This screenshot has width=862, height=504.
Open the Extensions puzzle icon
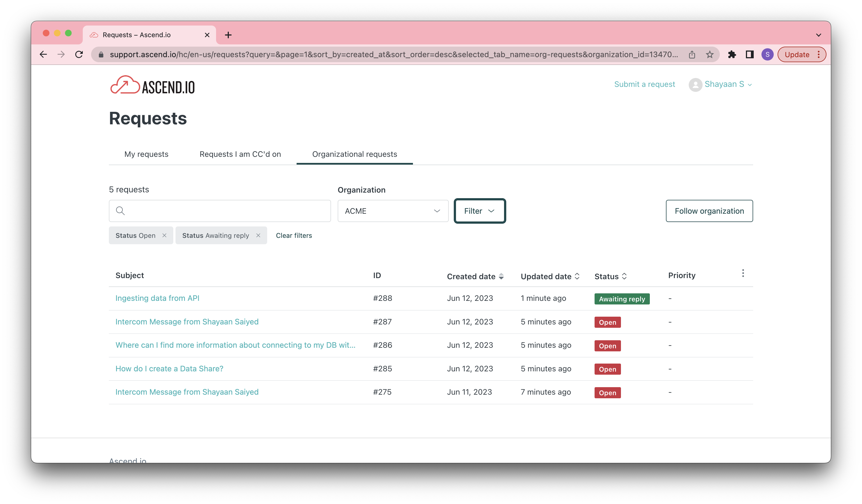pos(732,54)
